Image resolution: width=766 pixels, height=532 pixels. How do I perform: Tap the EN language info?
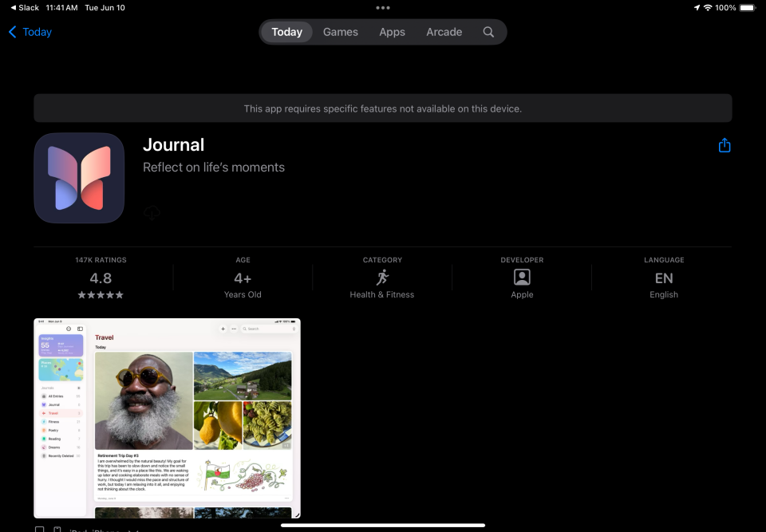[663, 278]
